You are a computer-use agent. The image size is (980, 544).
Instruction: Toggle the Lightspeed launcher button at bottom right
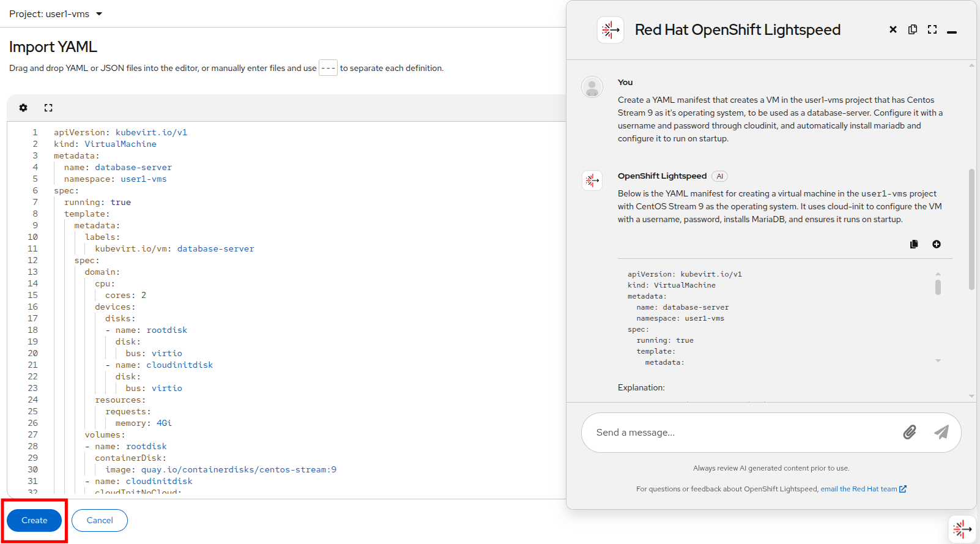[x=962, y=529]
